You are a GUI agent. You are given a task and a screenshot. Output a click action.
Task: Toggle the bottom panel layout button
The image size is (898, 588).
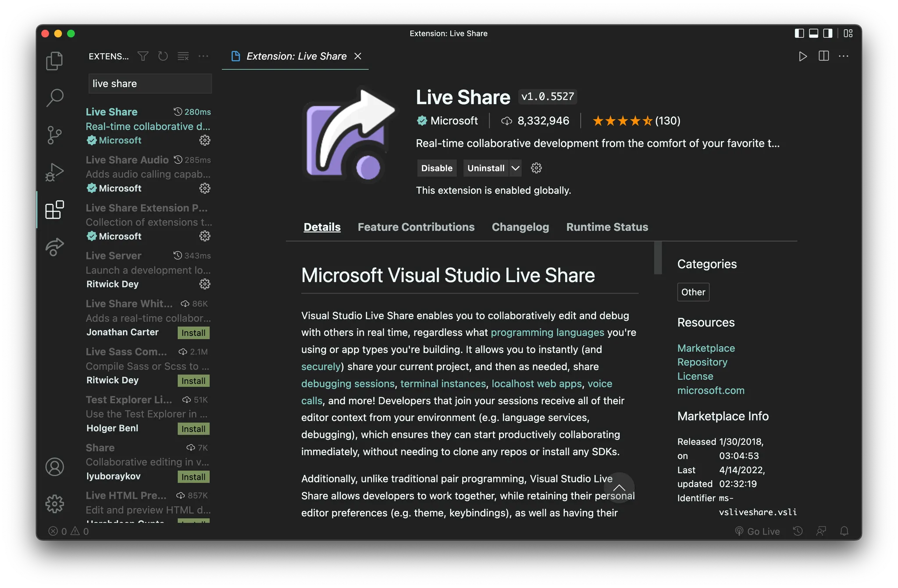coord(813,33)
